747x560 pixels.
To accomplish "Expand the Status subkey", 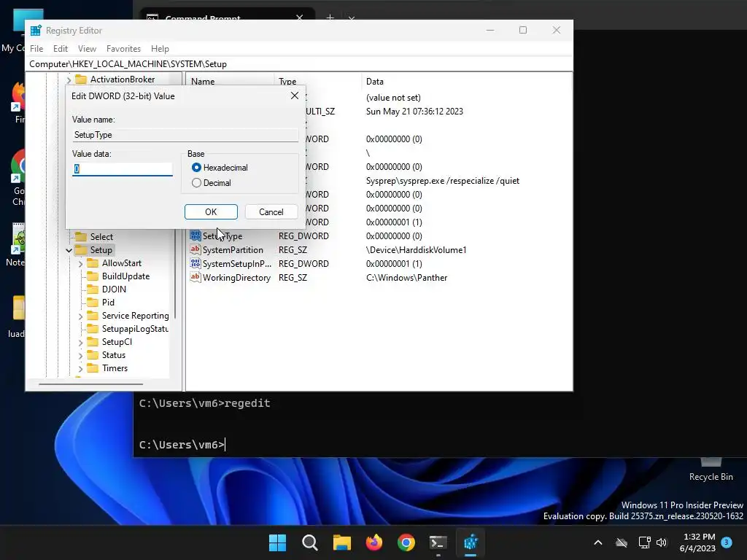I will [80, 356].
